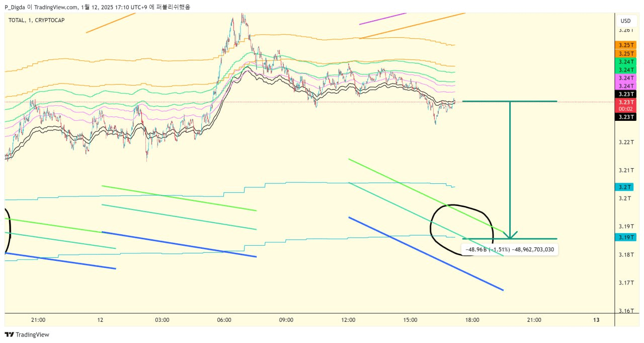This screenshot has height=343, width=644.
Task: Click the 3.22 T price axis tick
Action: (x=625, y=142)
